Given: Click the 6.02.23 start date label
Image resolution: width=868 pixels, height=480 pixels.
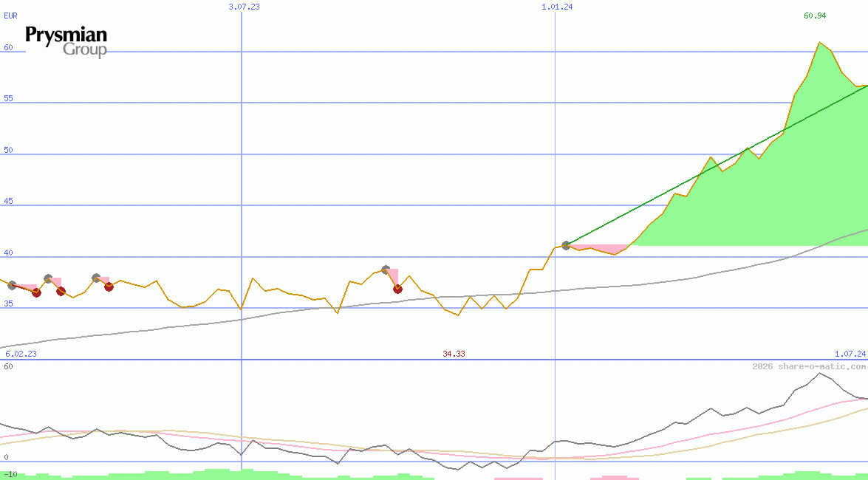Looking at the screenshot, I should pyautogui.click(x=21, y=354).
